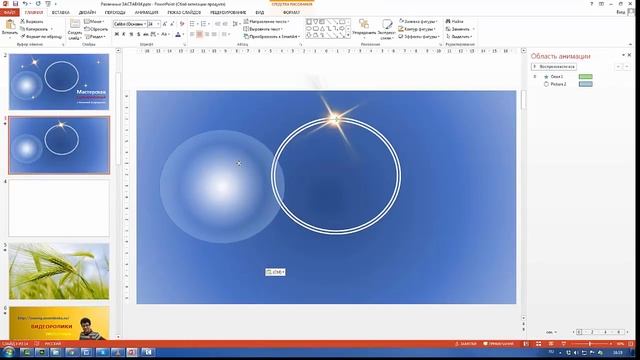Open Notes (Заметки) from status bar

[x=465, y=344]
